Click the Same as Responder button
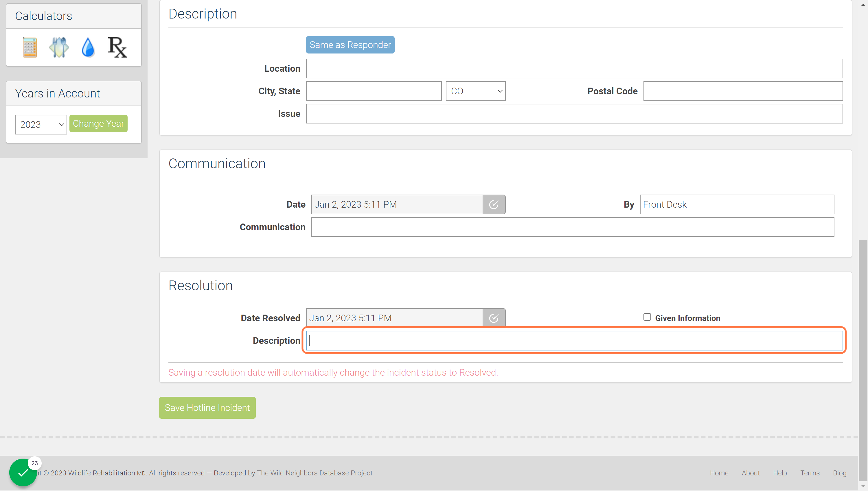This screenshot has width=868, height=491. point(350,45)
